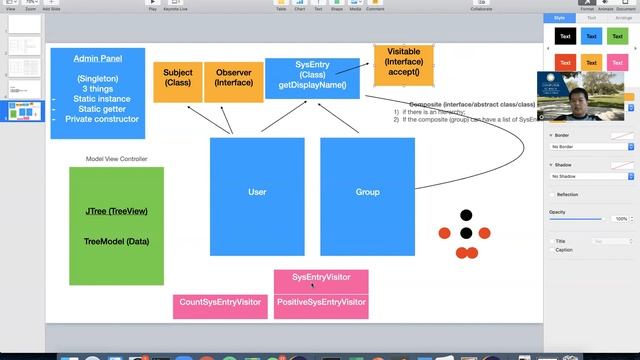
Task: Show previous shape styles page arrow
Action: coord(548,49)
